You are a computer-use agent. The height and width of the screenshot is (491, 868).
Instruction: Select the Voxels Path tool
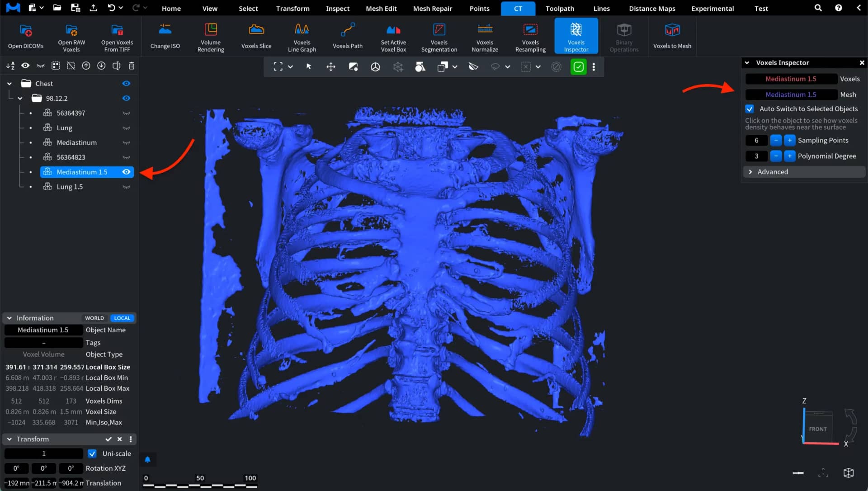pyautogui.click(x=348, y=37)
